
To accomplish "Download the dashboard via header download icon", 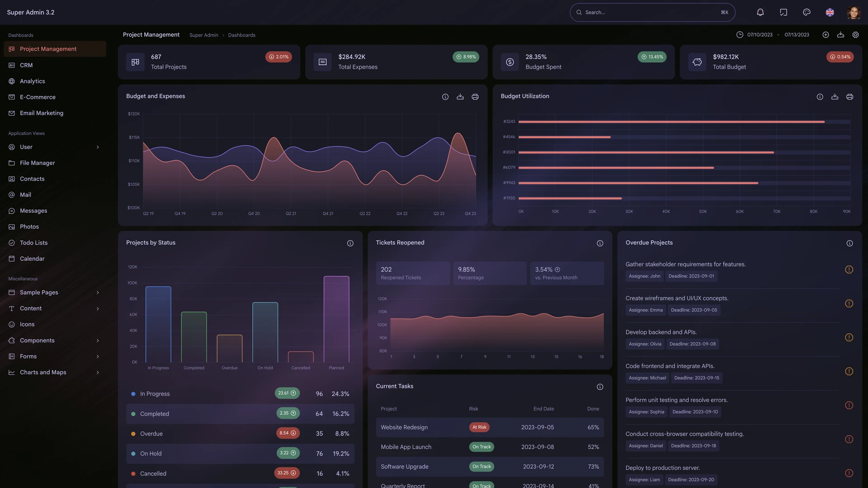I will (840, 35).
